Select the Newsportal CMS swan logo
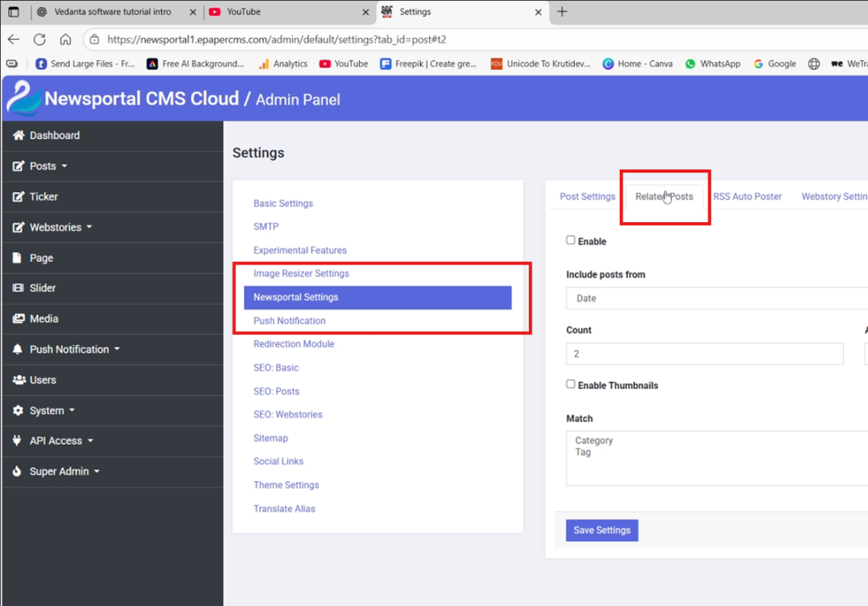 (23, 97)
